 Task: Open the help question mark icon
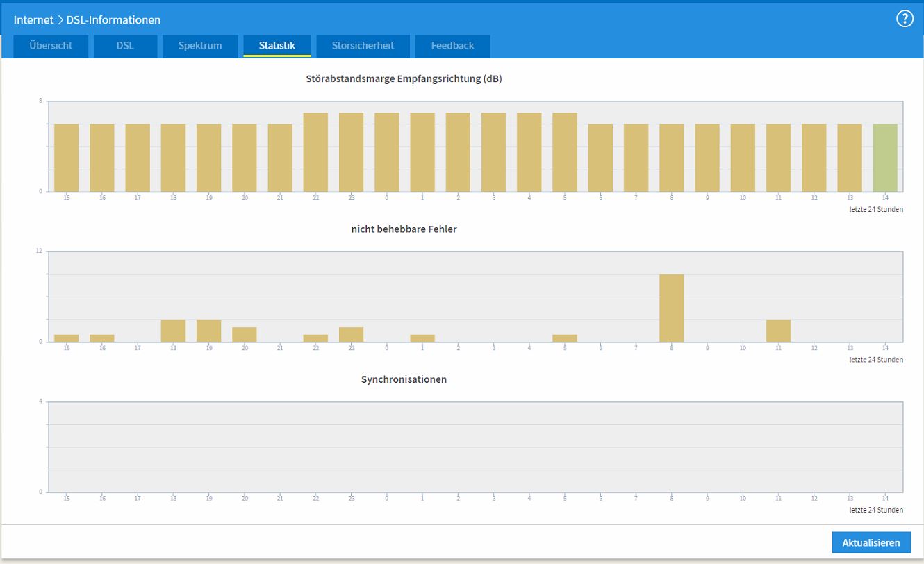coord(904,19)
